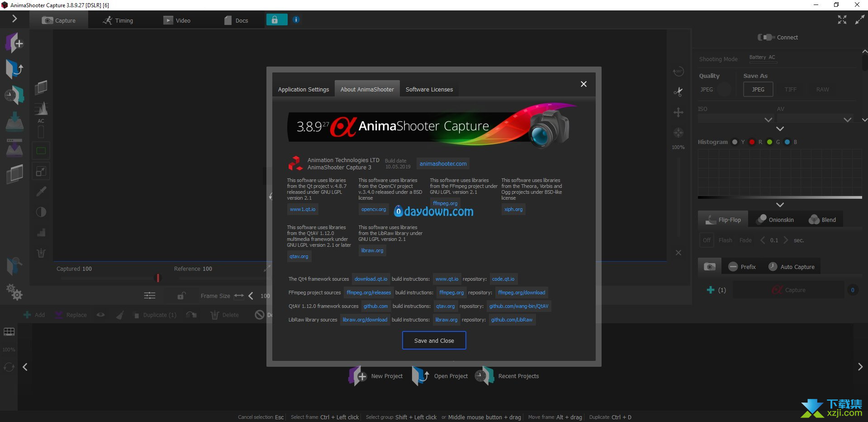
Task: Open the Application Settings tab
Action: pos(303,89)
